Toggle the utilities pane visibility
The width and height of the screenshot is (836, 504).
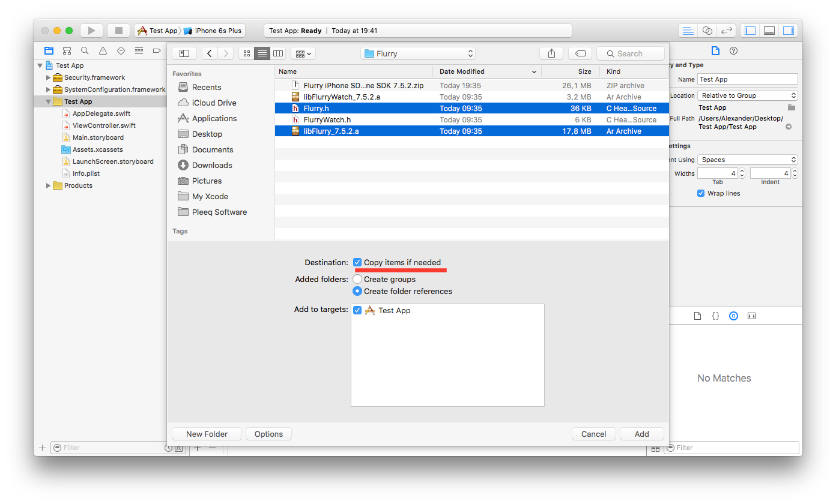point(788,31)
